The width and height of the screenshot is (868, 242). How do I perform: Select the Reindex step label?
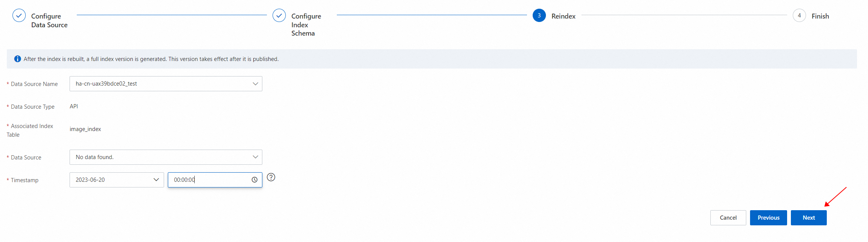point(563,16)
